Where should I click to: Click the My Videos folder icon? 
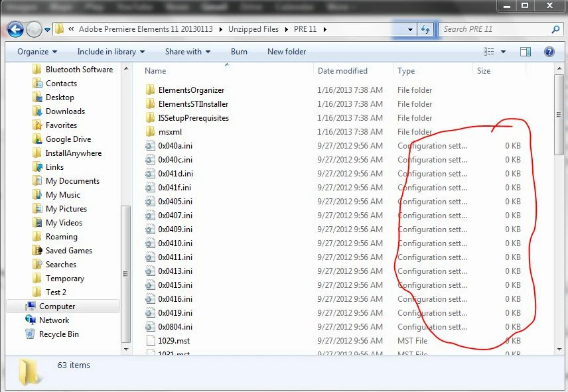click(x=37, y=223)
